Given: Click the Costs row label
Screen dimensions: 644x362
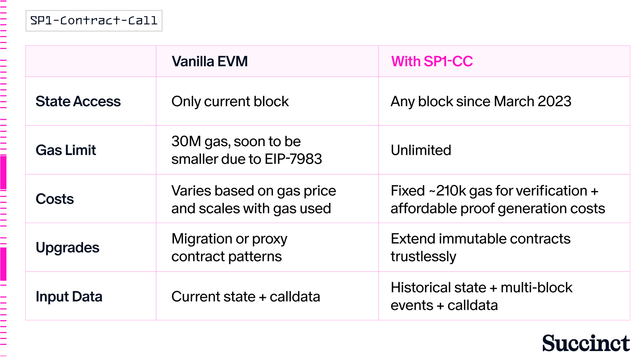Looking at the screenshot, I should coord(55,199).
